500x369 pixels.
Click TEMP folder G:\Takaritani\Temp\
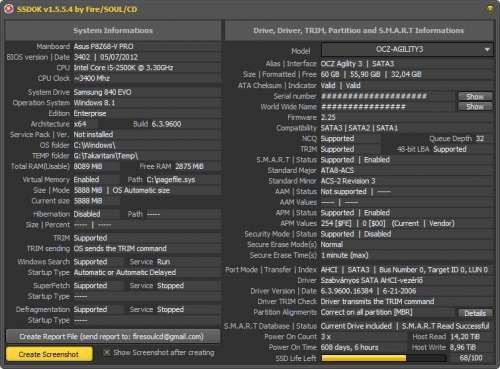pyautogui.click(x=106, y=156)
